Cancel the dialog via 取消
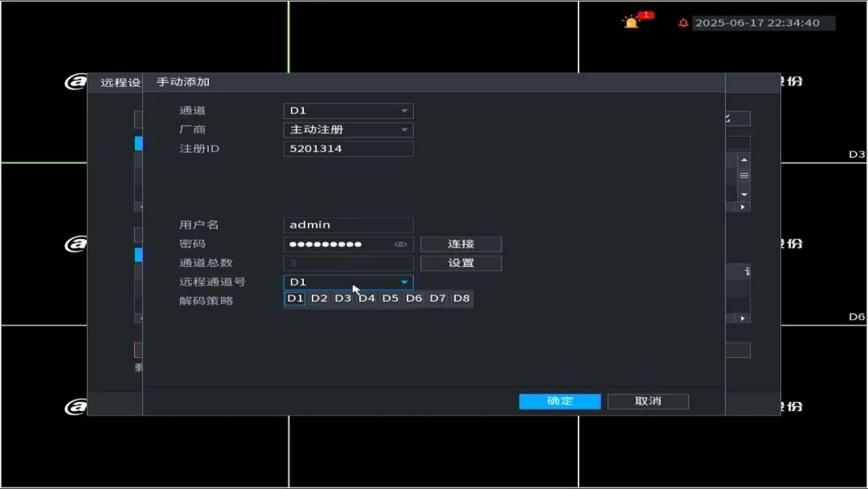Image resolution: width=868 pixels, height=489 pixels. pos(648,401)
